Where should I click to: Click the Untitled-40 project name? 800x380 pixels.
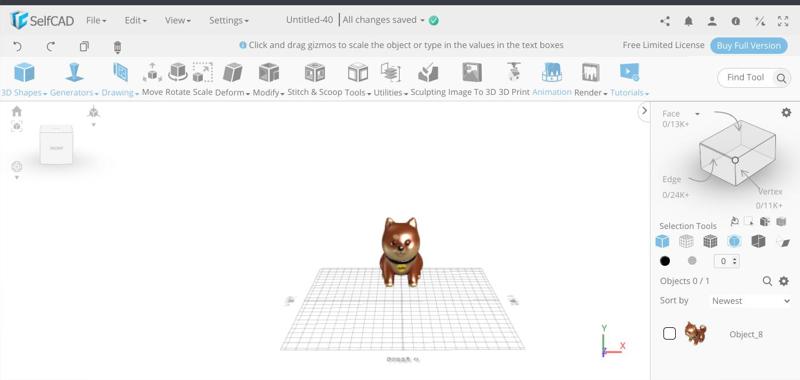click(309, 20)
